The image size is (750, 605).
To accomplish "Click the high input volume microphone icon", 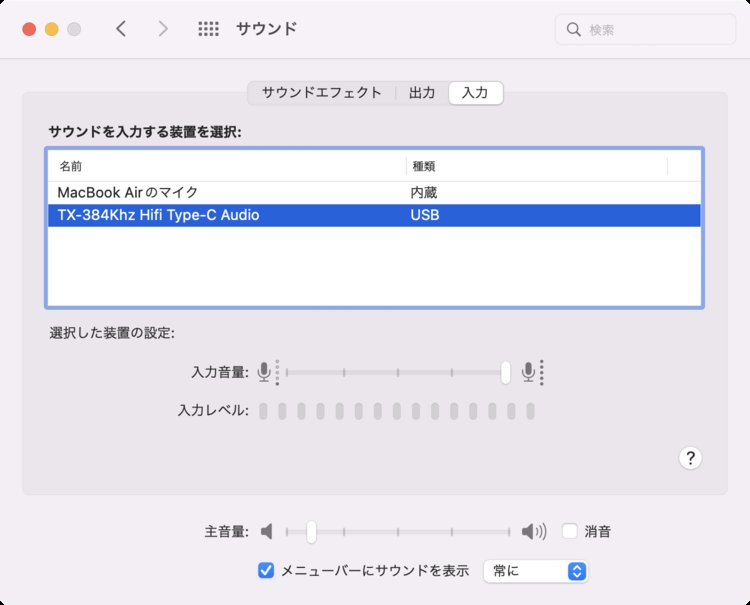I will point(528,372).
